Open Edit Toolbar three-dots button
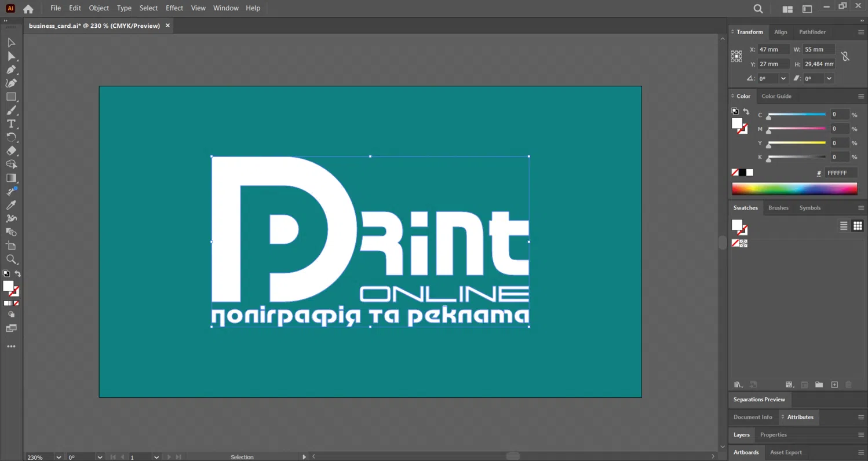Viewport: 868px width, 461px height. (x=11, y=346)
